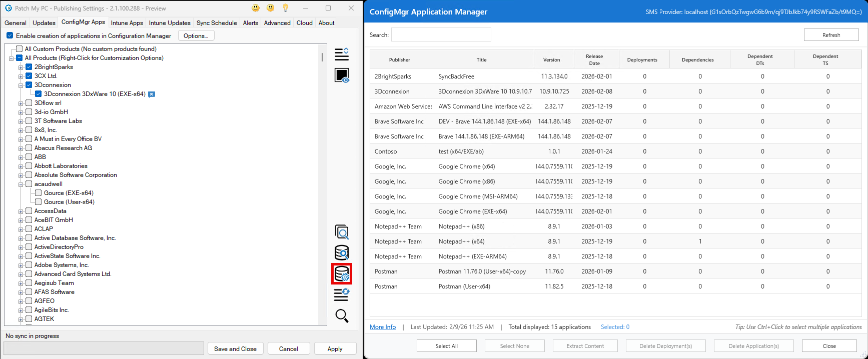Image resolution: width=868 pixels, height=359 pixels.
Task: Click Save and Close button
Action: 235,348
